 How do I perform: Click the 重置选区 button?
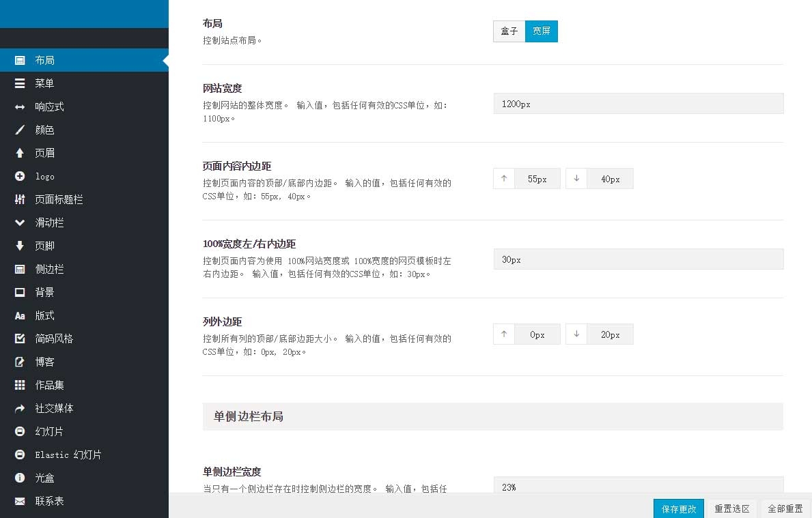click(x=732, y=508)
